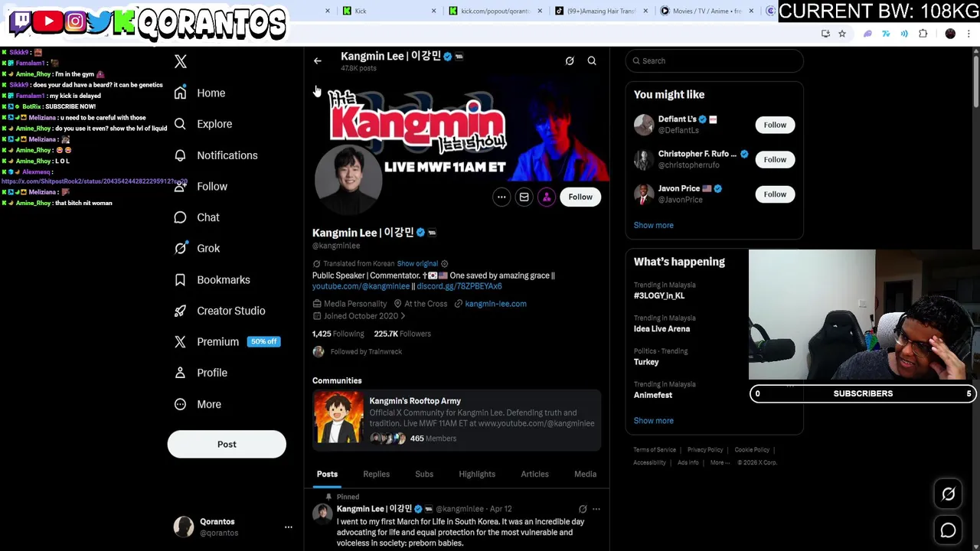Open Kangmin's Rooftop Army community
The width and height of the screenshot is (980, 551).
456,419
